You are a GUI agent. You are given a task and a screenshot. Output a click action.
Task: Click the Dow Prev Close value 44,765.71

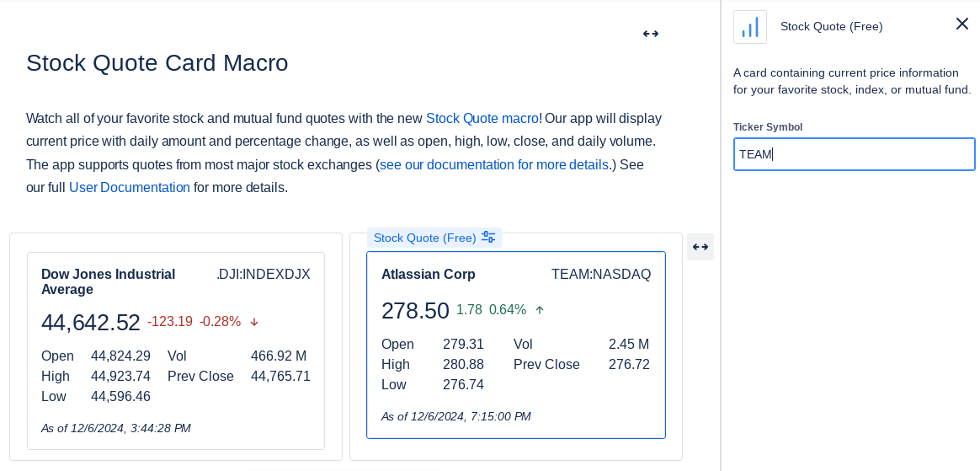click(280, 376)
